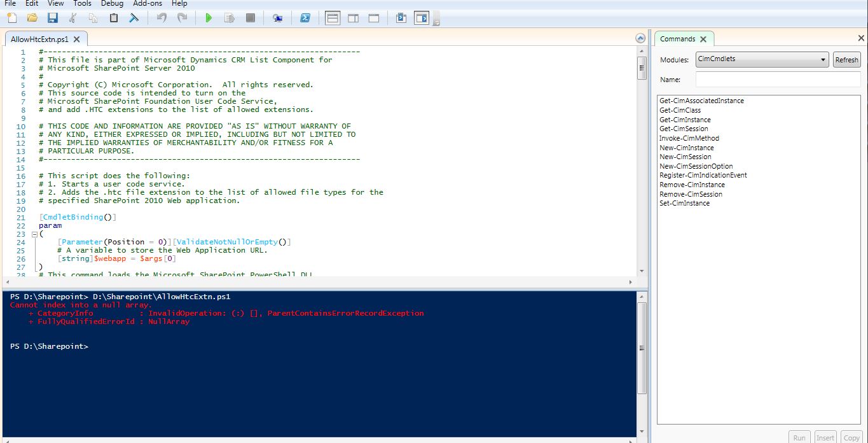This screenshot has height=443, width=868.
Task: Click the Stop Operation square icon
Action: pyautogui.click(x=251, y=18)
